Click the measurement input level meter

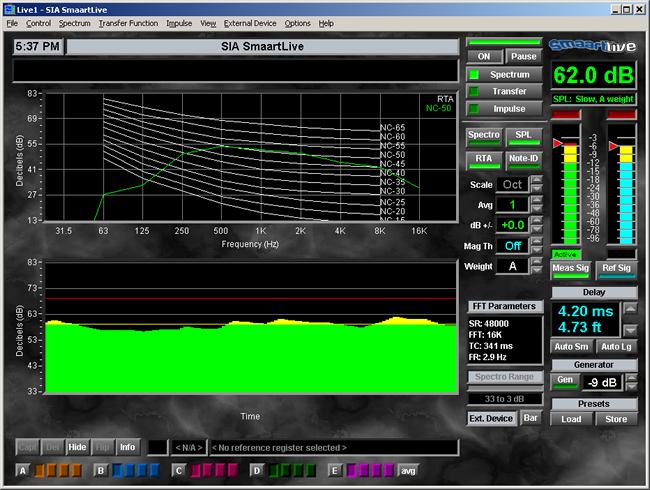(566, 184)
